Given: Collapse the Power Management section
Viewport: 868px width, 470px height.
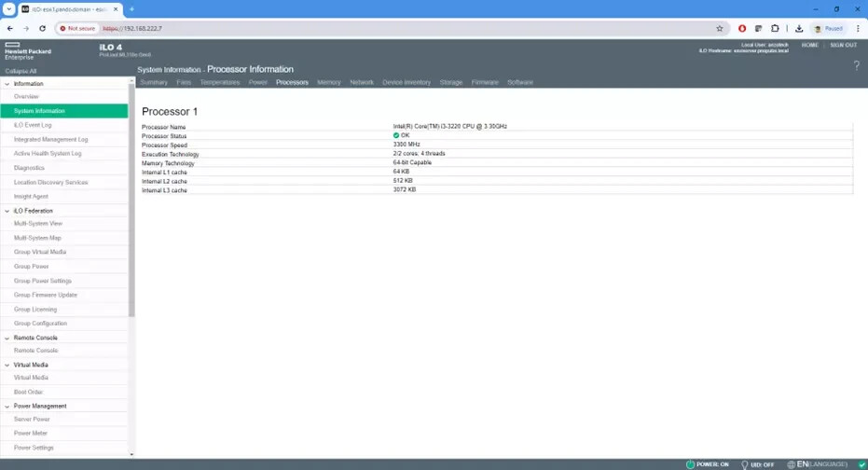Looking at the screenshot, I should click(7, 406).
